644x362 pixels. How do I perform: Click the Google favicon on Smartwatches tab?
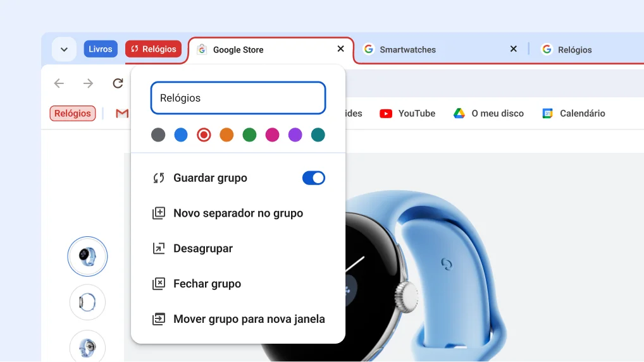(369, 49)
